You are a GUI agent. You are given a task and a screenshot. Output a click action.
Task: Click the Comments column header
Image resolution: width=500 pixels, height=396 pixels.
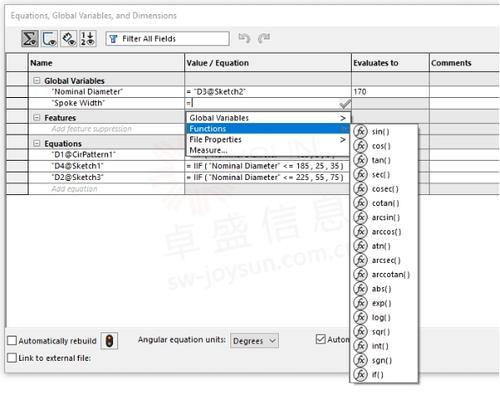tap(465, 63)
